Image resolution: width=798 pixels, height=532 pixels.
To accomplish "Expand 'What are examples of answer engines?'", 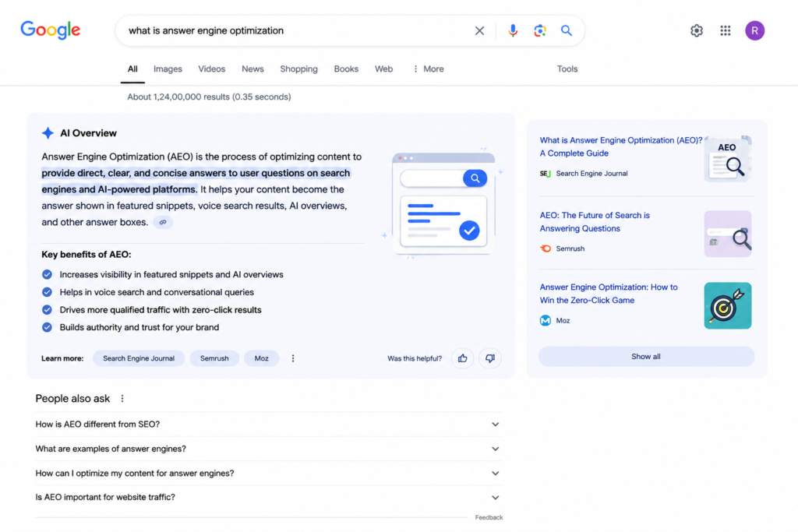I will (268, 449).
